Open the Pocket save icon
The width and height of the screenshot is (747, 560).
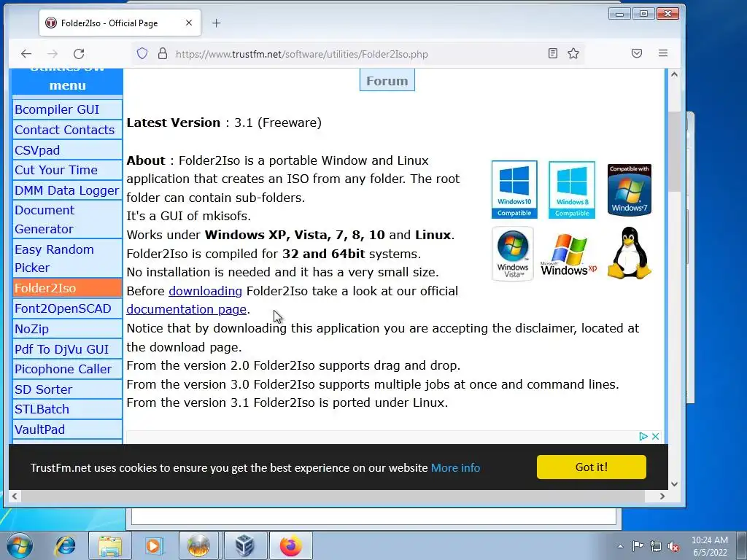[636, 53]
